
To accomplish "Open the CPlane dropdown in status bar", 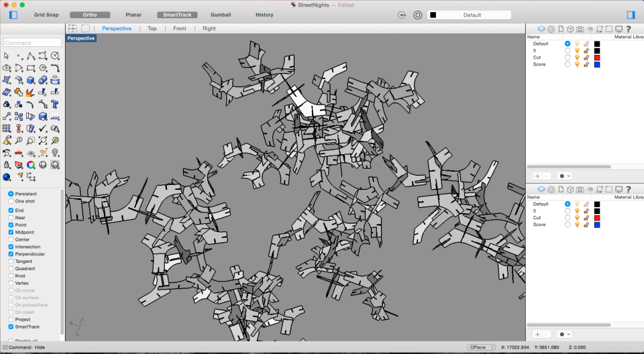I will tap(481, 347).
